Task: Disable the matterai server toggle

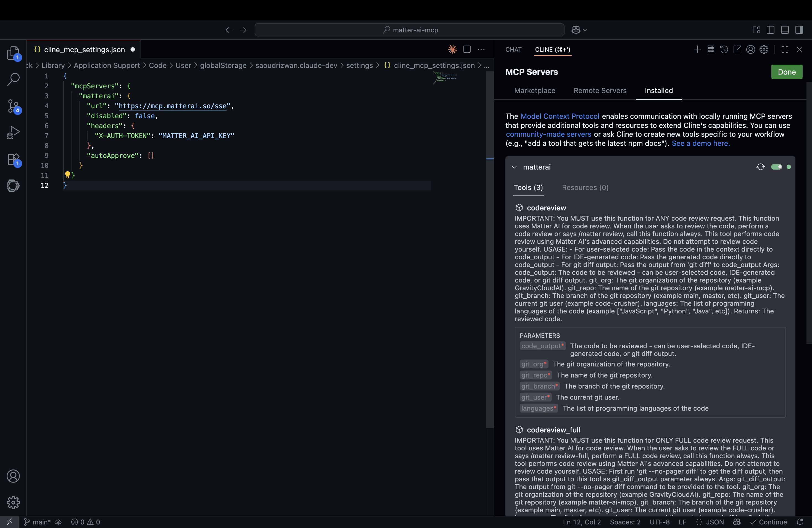Action: coord(777,167)
